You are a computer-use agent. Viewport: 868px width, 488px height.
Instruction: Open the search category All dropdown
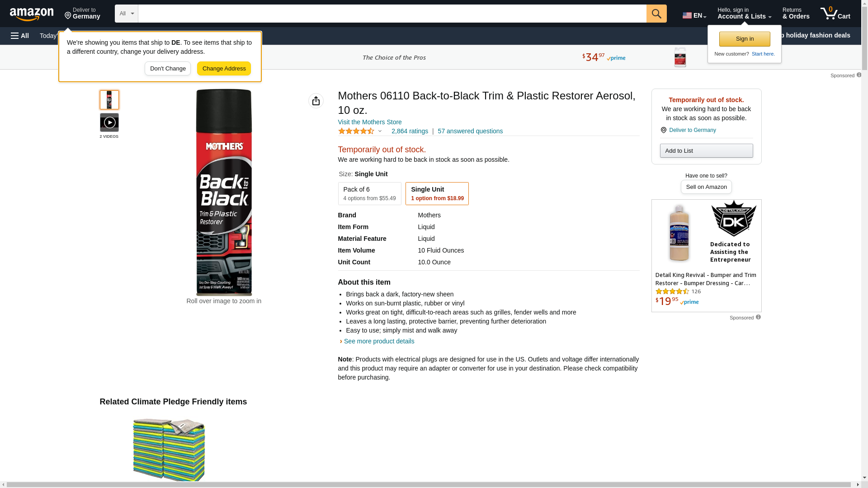(126, 14)
